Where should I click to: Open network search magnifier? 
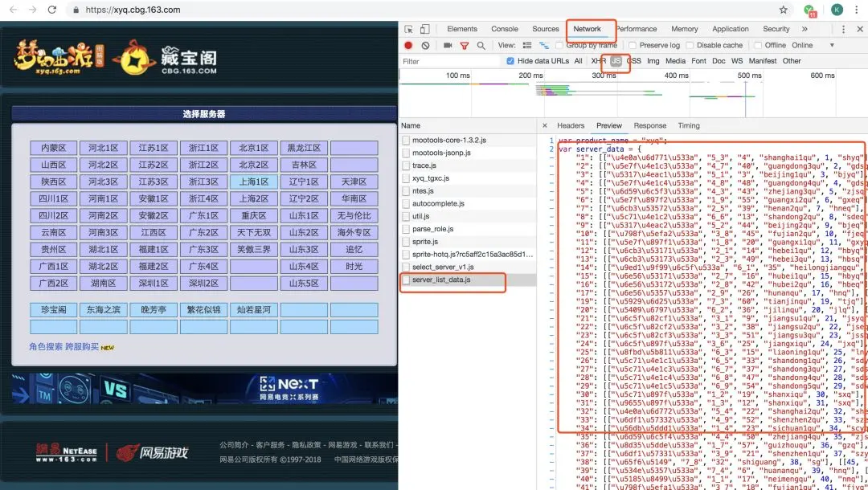[x=481, y=45]
